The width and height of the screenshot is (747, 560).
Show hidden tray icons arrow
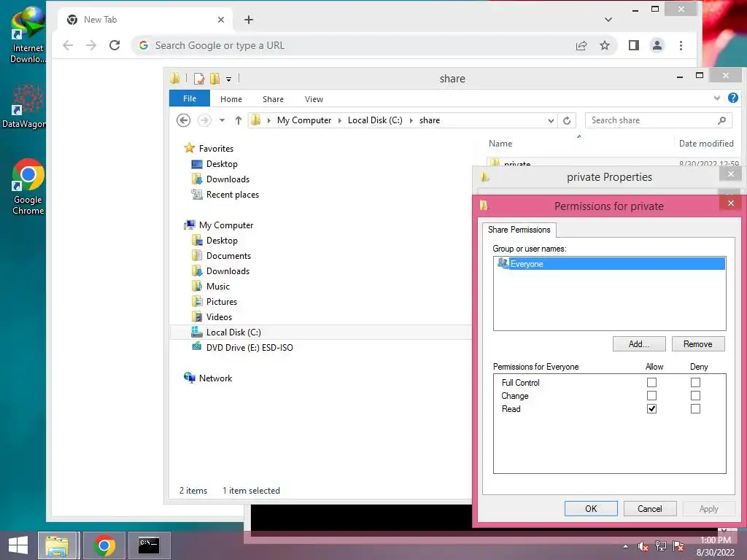pos(625,546)
